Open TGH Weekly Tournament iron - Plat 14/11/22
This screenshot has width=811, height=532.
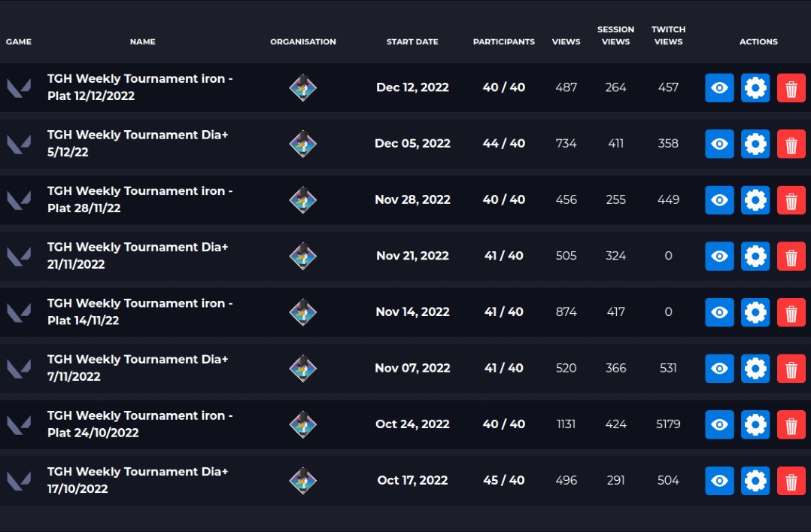(140, 312)
